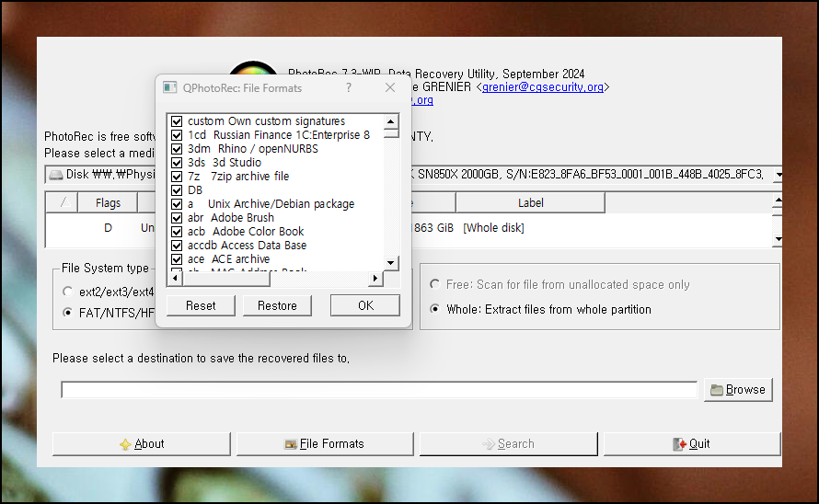Select the Whole disk partition row
The width and height of the screenshot is (819, 504).
[x=409, y=228]
